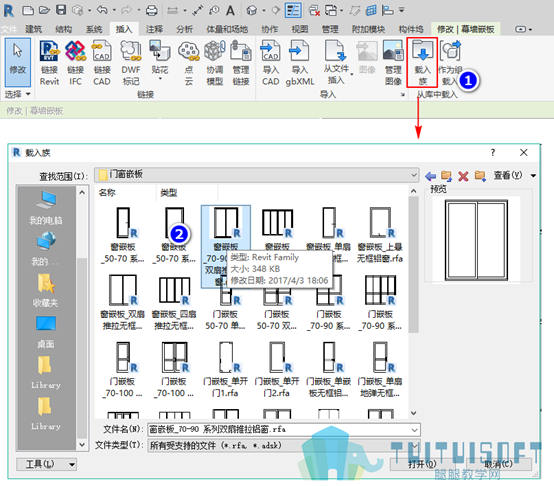This screenshot has width=554, height=486.
Task: Open the File name (文件名) dropdown arrow
Action: (x=414, y=430)
